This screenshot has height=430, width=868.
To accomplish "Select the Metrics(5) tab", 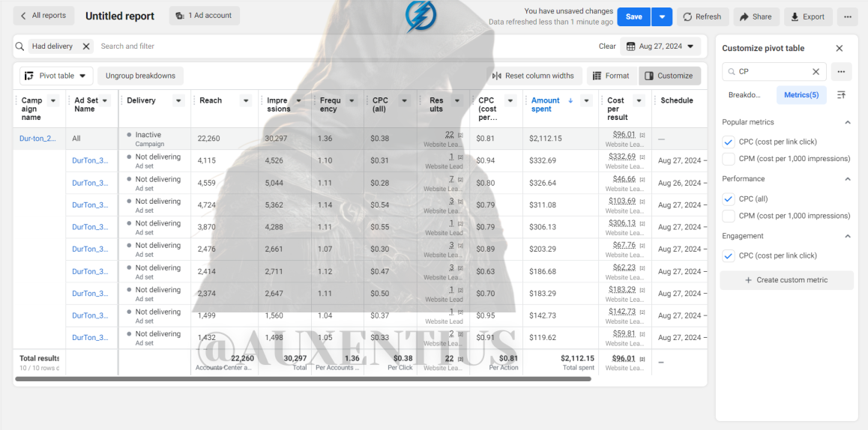I will [x=801, y=95].
